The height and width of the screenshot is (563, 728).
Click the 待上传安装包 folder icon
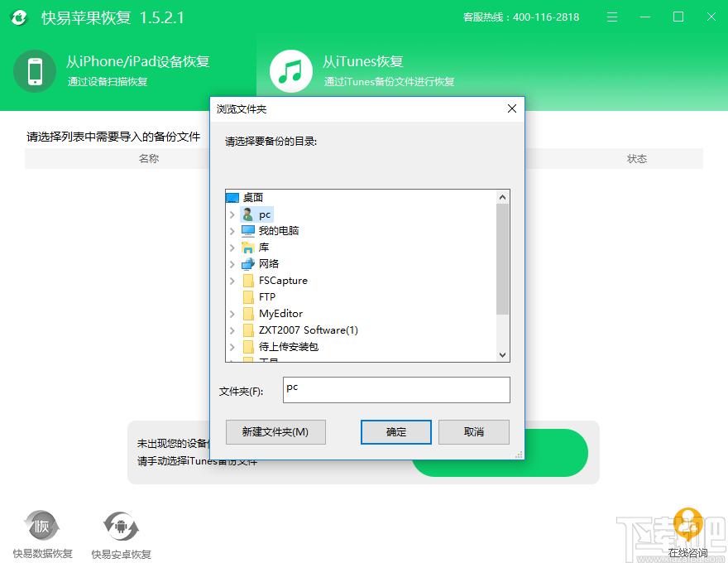pyautogui.click(x=248, y=347)
